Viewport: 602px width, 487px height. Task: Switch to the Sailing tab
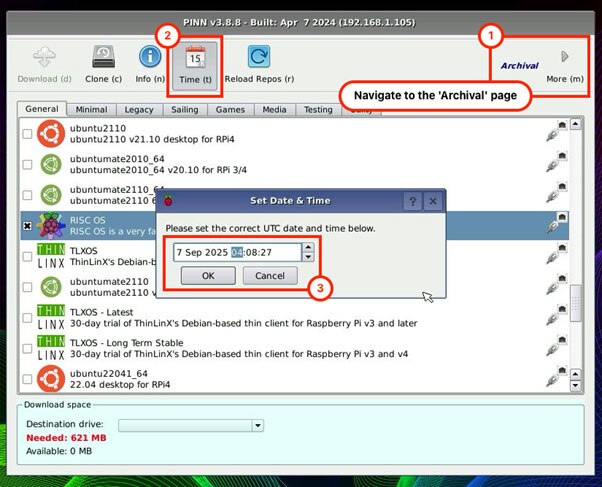point(185,110)
